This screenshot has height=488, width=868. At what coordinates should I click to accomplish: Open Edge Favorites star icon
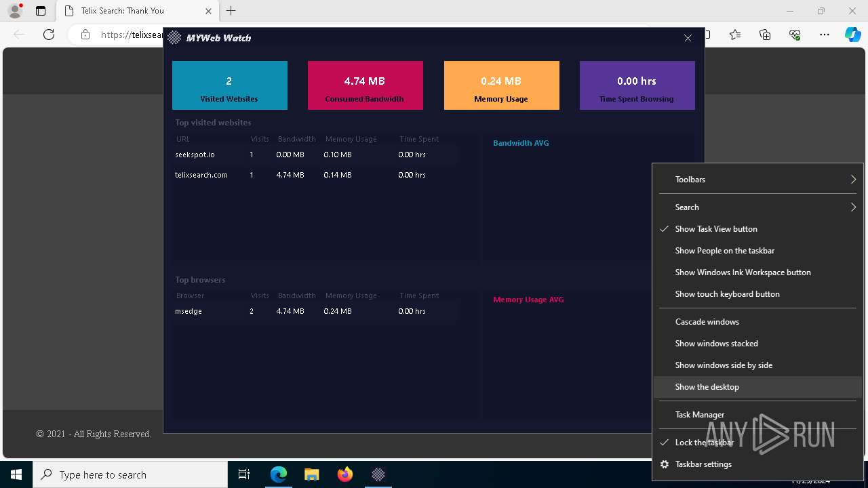tap(735, 35)
